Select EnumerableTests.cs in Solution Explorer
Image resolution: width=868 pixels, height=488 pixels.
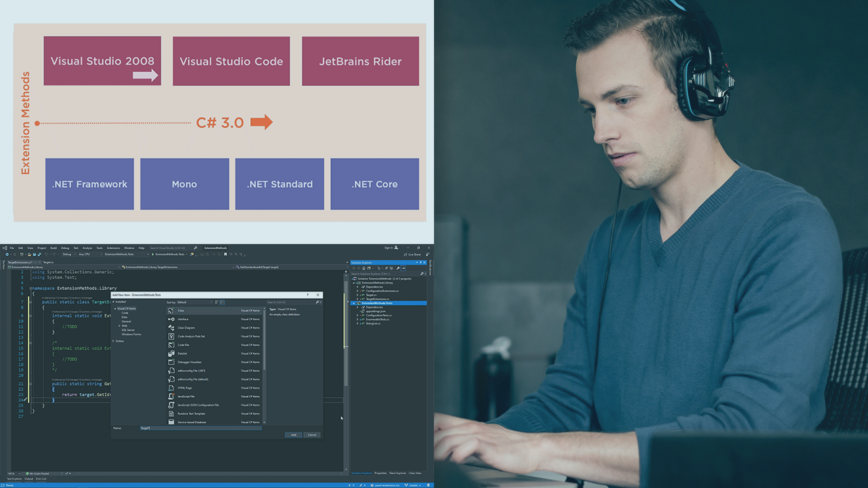378,319
